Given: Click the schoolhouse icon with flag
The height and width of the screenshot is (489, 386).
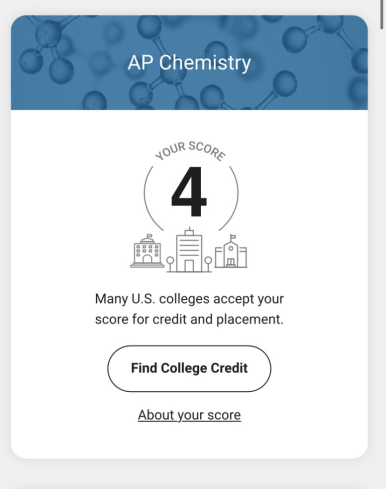Looking at the screenshot, I should point(231,251).
